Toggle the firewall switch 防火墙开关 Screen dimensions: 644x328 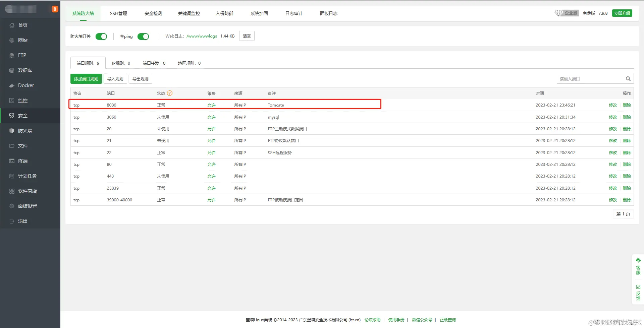pyautogui.click(x=101, y=37)
